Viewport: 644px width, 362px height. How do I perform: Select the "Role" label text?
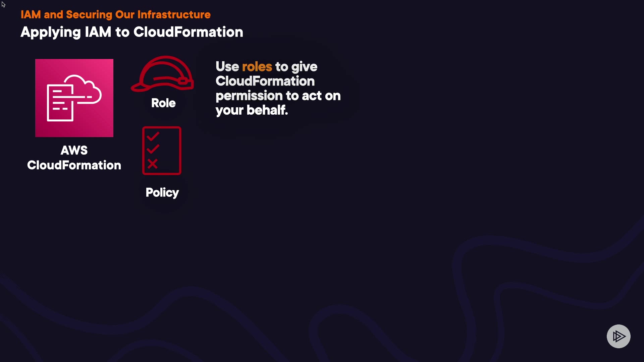[x=163, y=103]
